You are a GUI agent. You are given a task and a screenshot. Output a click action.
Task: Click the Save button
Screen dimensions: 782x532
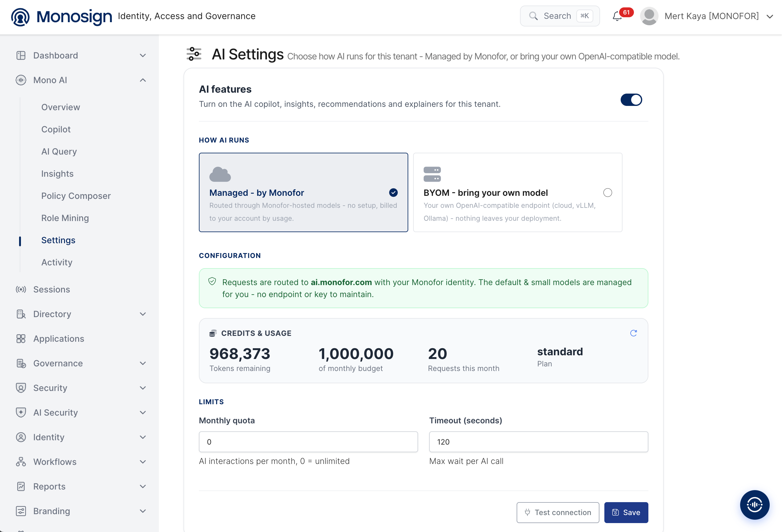click(x=626, y=513)
